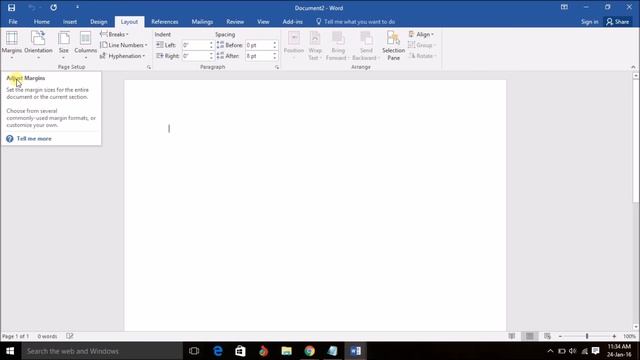Click the Redo/Repeat icon
This screenshot has height=360, width=640.
53,7
